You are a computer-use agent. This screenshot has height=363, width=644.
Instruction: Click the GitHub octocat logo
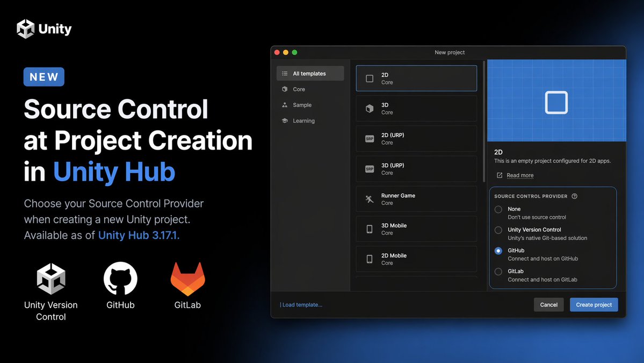(120, 279)
